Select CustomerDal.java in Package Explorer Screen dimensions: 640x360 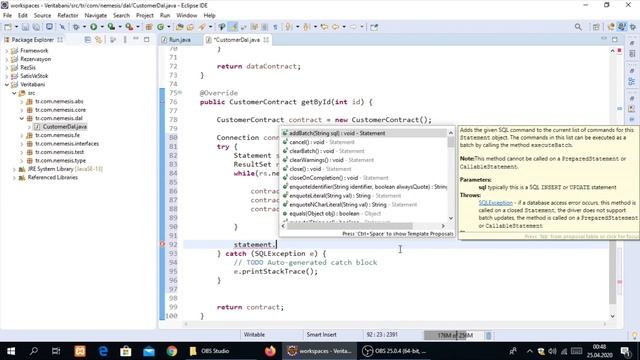(x=64, y=127)
